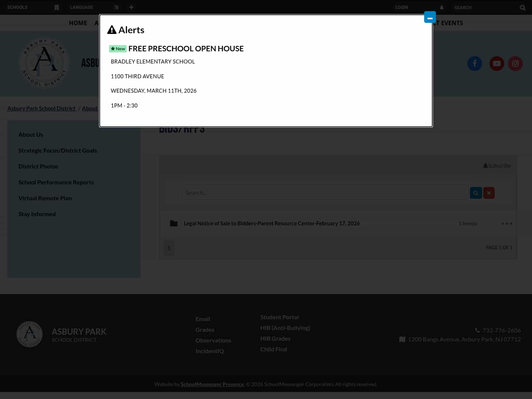
Task: Click the login user icon
Action: pyautogui.click(x=441, y=7)
